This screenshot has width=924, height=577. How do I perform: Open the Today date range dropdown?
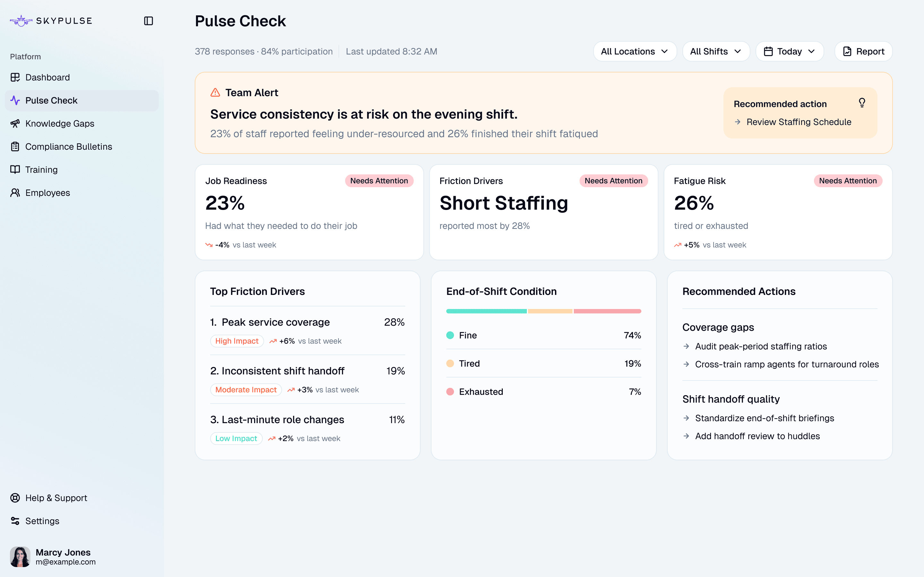(790, 51)
